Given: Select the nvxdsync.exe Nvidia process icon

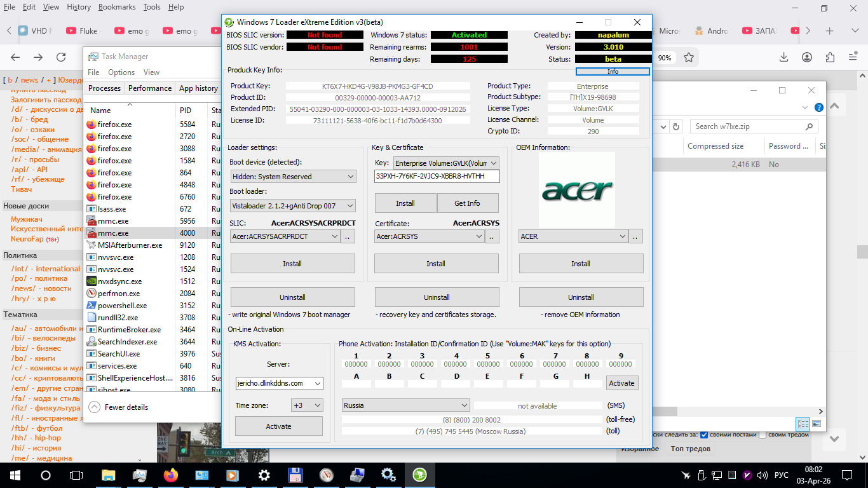Looking at the screenshot, I should [92, 281].
